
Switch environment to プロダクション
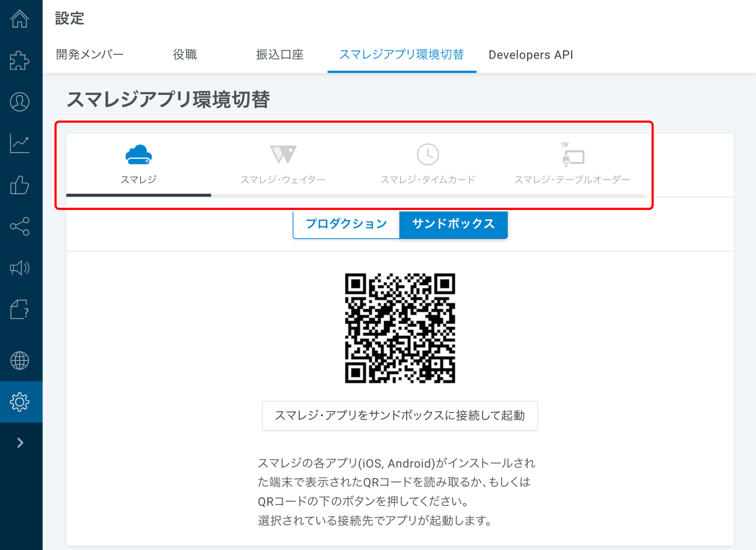tap(346, 224)
